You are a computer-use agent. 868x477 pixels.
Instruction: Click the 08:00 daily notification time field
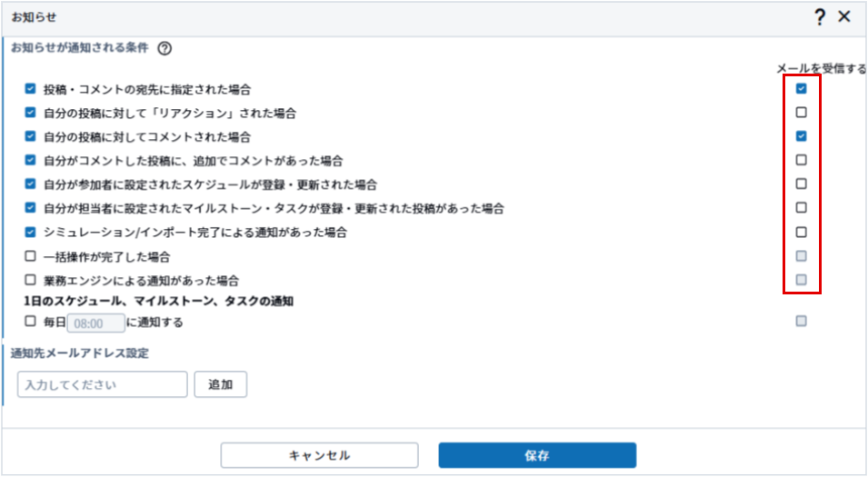click(x=95, y=323)
